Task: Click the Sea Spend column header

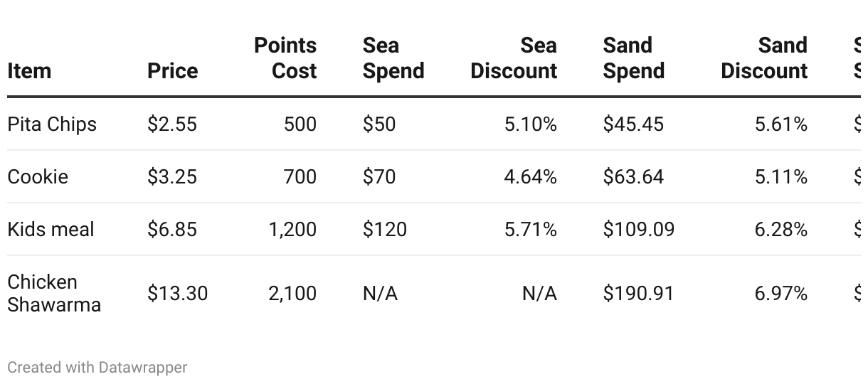Action: (x=393, y=58)
